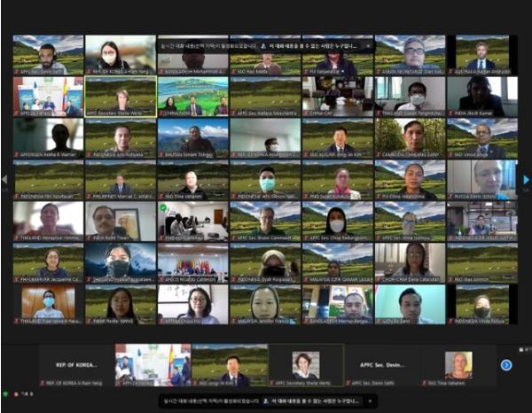Select APFC Sec. Devin Sethi tile in strip

(x=368, y=365)
